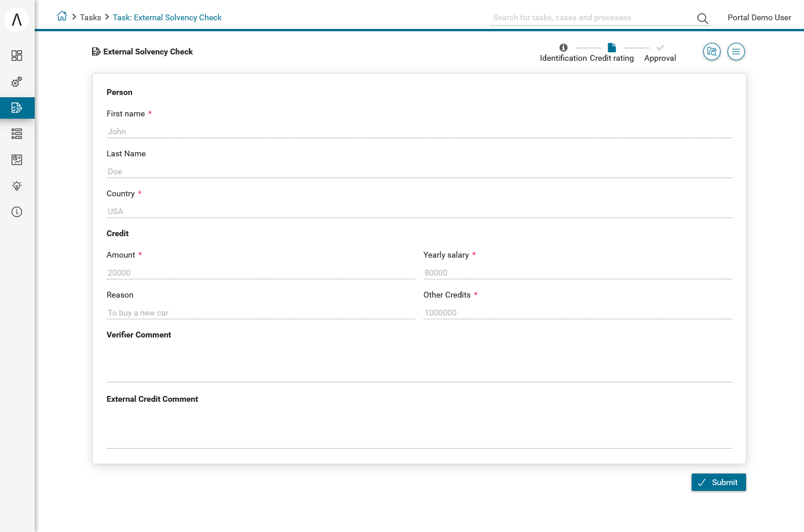Submit the solvency check form
This screenshot has width=804, height=532.
point(719,482)
